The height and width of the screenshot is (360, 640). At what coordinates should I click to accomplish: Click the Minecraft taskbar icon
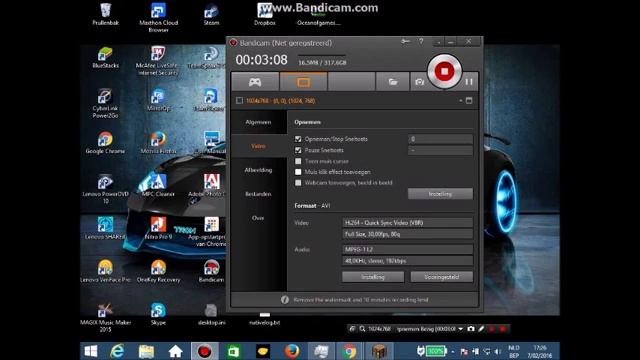pos(379,351)
